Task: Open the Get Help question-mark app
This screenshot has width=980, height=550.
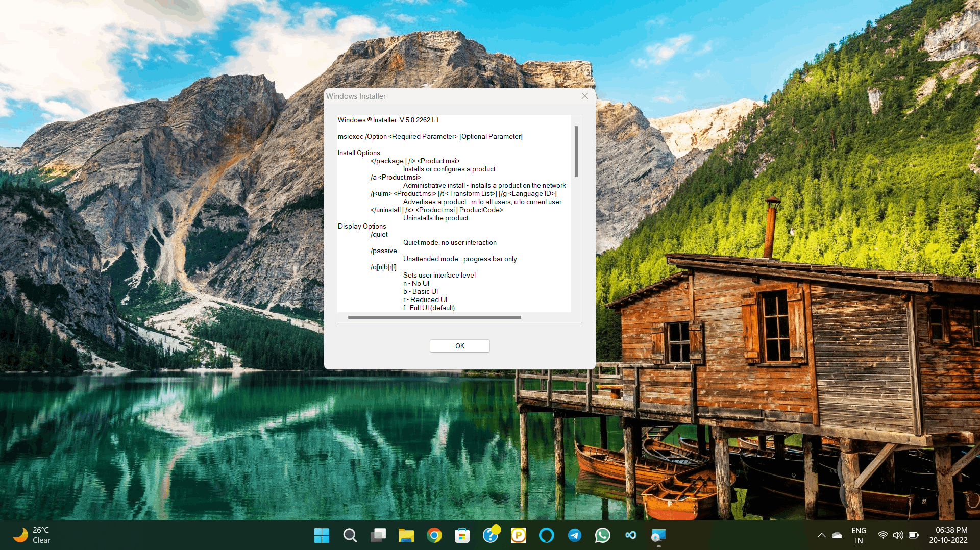Action: pos(491,535)
